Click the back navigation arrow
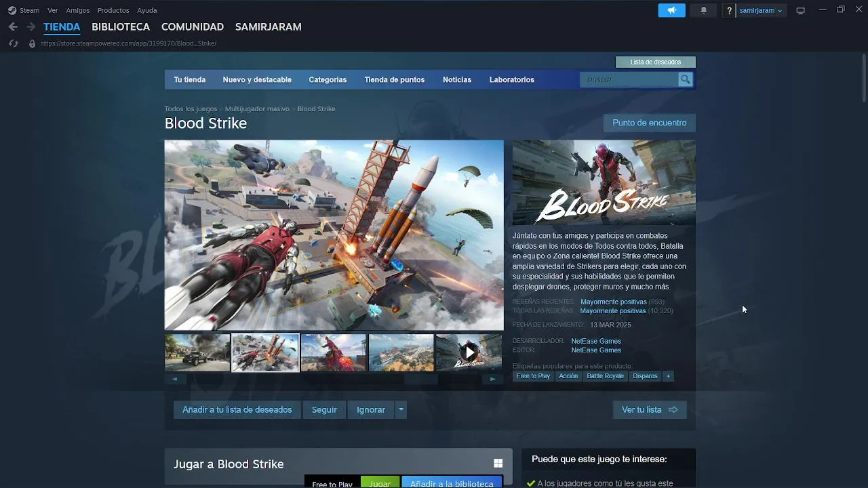The image size is (868, 488). tap(13, 26)
